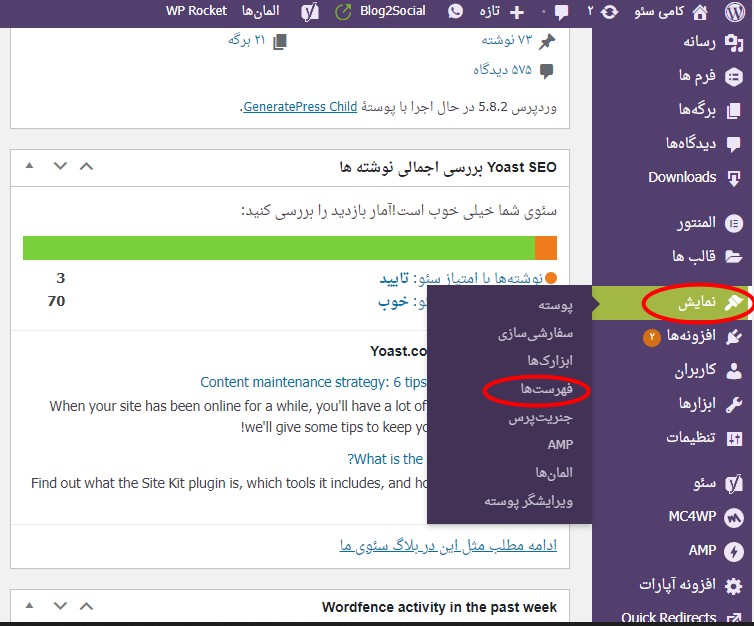The image size is (754, 626).
Task: Move Wordfence activity widget up
Action: point(87,606)
